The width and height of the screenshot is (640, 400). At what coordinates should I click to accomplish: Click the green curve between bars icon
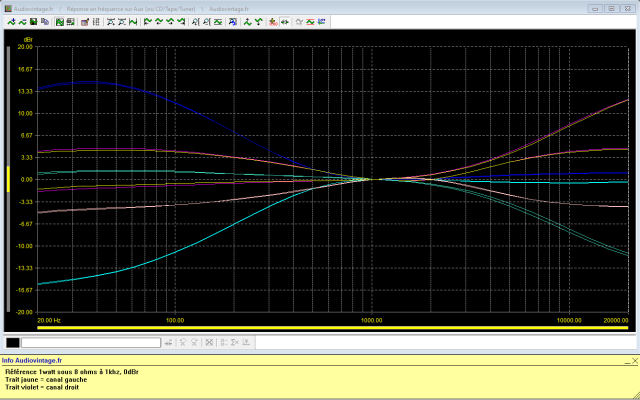(133, 22)
